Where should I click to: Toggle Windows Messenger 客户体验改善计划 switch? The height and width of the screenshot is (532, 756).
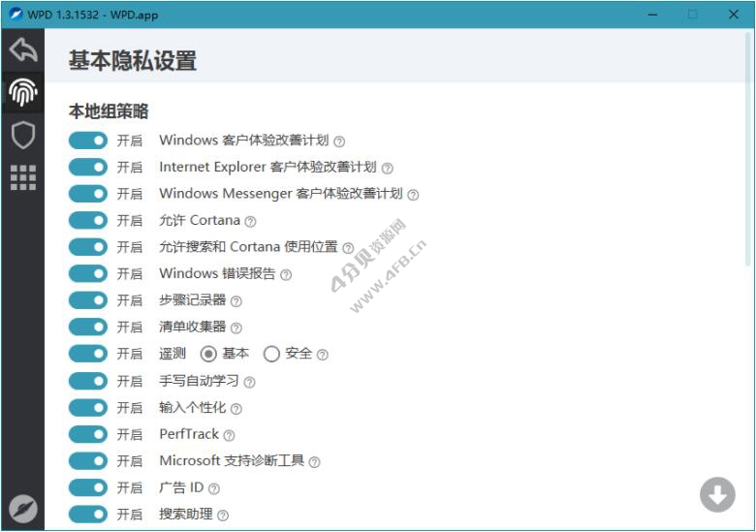[x=88, y=194]
